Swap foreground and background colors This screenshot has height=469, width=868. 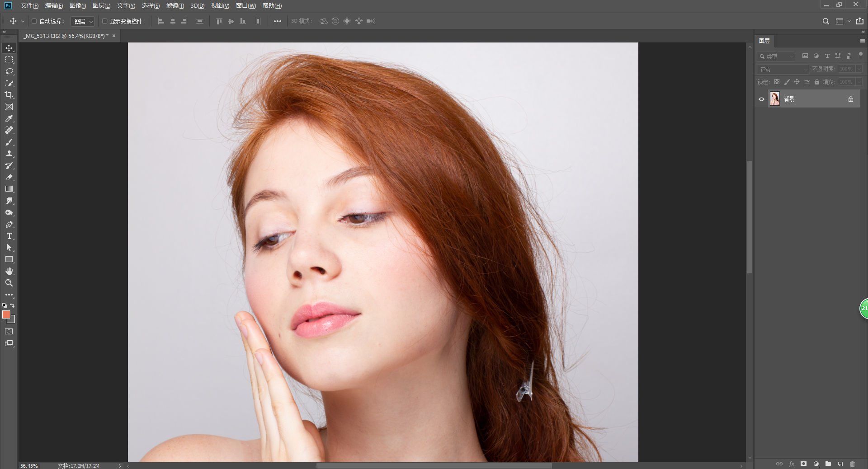coord(13,305)
